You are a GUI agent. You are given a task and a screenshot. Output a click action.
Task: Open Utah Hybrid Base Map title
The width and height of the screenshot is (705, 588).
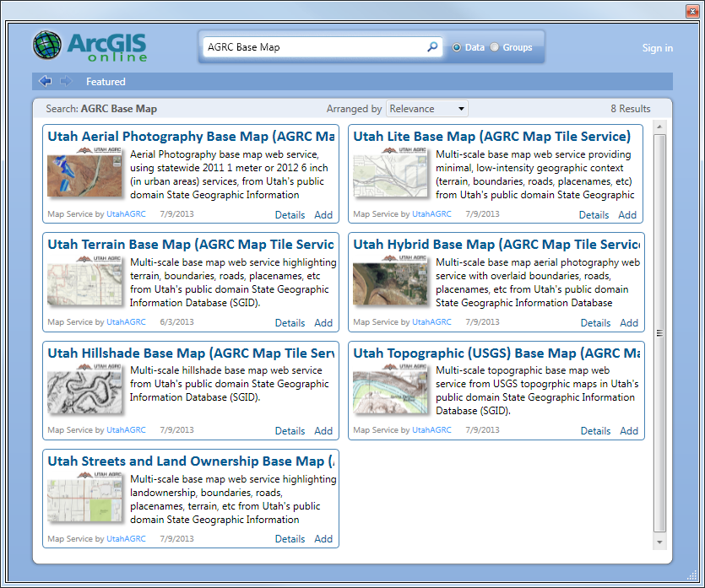(496, 245)
